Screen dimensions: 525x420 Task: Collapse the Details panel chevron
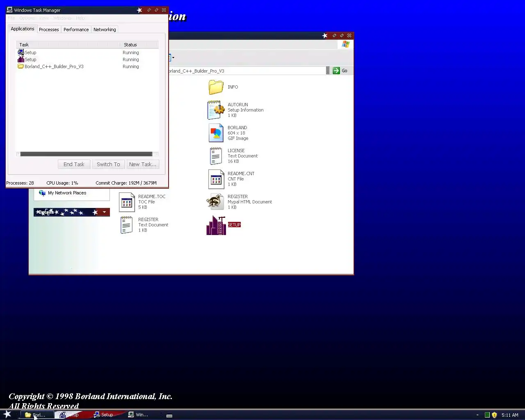tap(104, 212)
